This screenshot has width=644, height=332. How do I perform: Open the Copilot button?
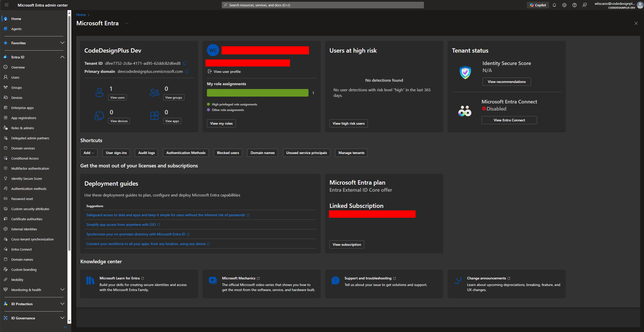(538, 5)
